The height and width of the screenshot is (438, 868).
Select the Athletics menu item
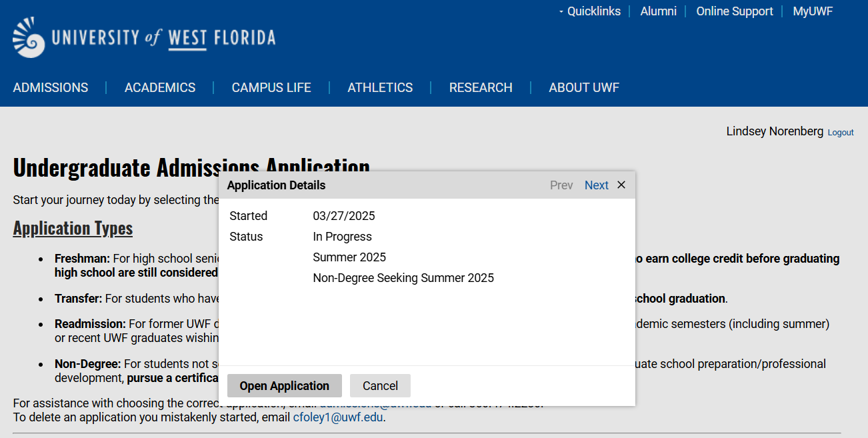(380, 87)
